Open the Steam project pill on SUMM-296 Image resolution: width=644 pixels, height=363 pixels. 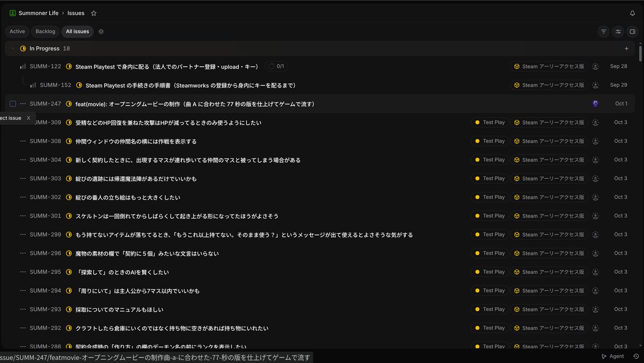549,253
